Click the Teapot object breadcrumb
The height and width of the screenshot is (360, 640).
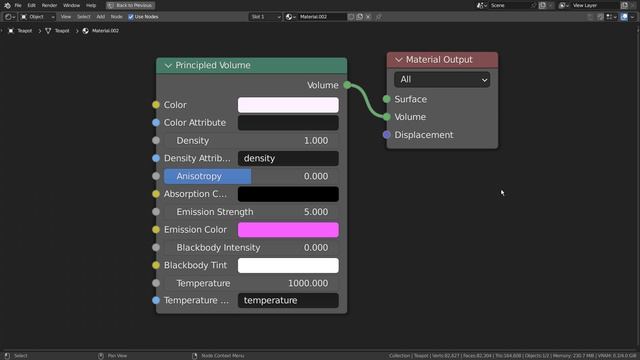(20, 31)
